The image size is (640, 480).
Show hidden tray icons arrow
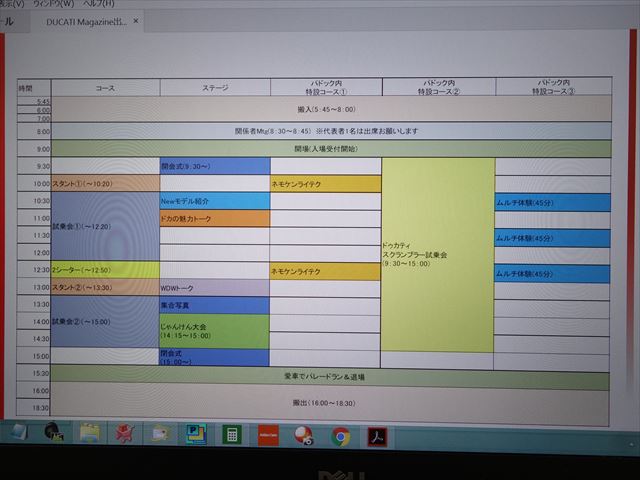tap(631, 444)
